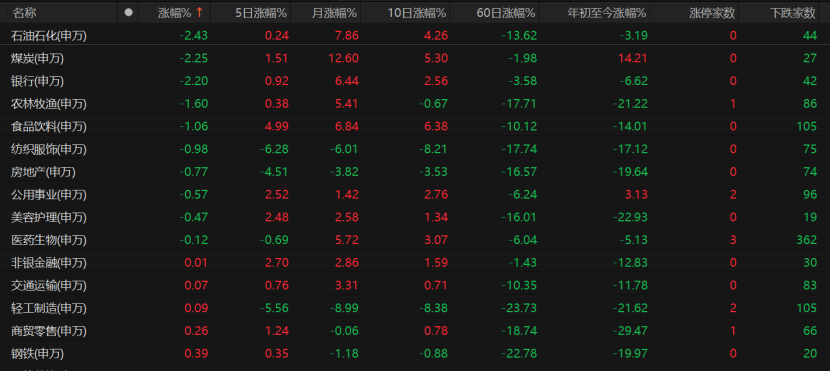Click the gray circle column header icon
This screenshot has width=830, height=372.
(128, 13)
